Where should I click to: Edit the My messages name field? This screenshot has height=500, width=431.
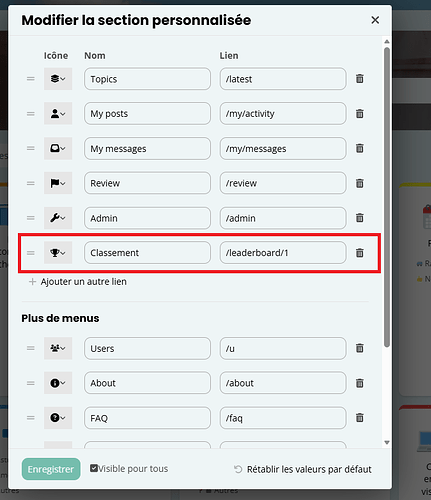[147, 148]
